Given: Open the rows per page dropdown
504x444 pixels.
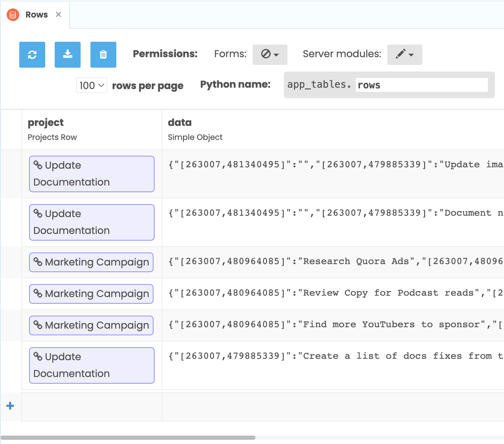Looking at the screenshot, I should tap(91, 85).
